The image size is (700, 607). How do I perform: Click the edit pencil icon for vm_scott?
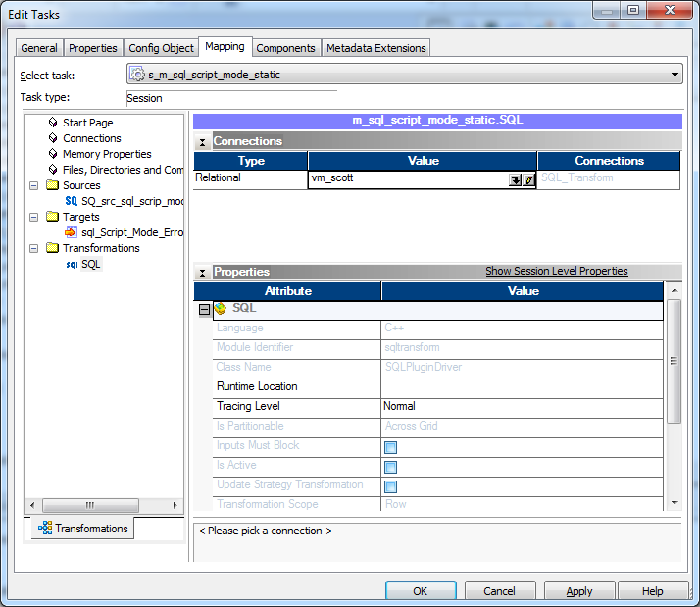click(529, 180)
